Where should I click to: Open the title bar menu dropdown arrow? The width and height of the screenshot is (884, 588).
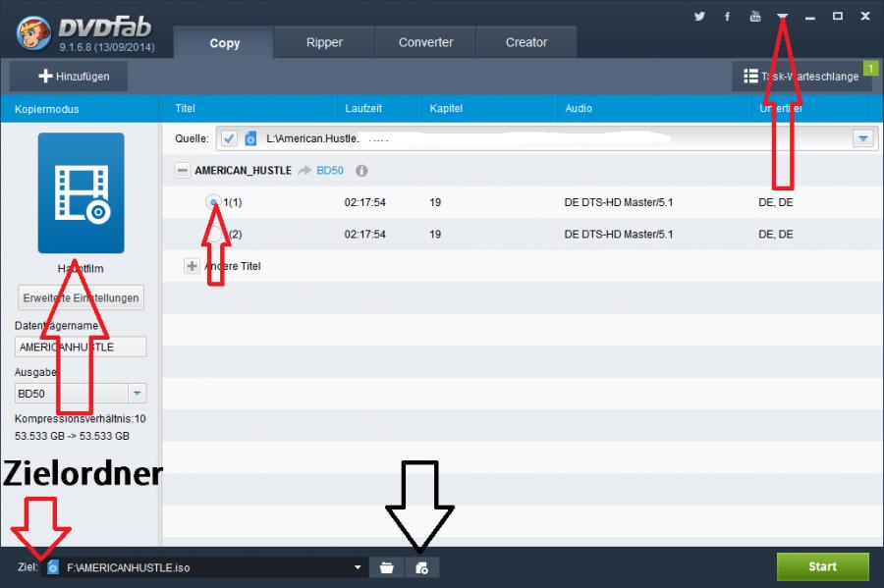[x=783, y=17]
